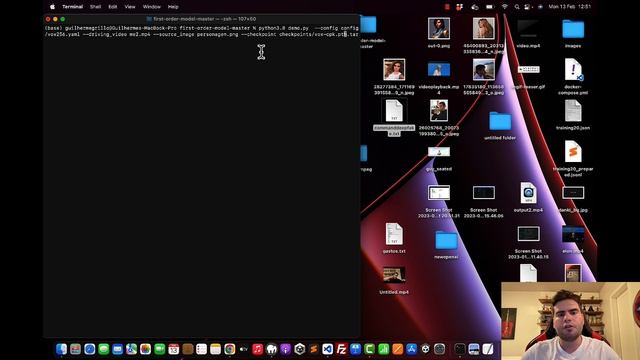Open Spotlight search in menu bar
The height and width of the screenshot is (360, 640).
[x=517, y=7]
